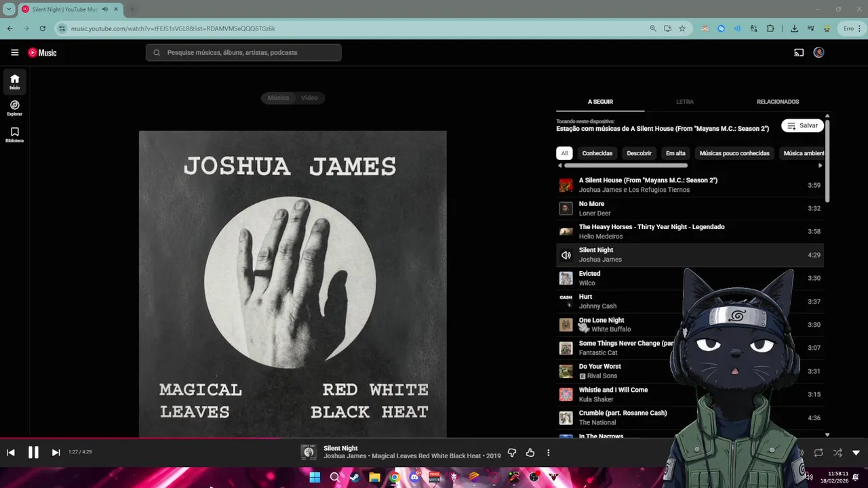Screen dimensions: 868x488
Task: Click the queue panel vertical scrollbar
Action: coord(827,160)
